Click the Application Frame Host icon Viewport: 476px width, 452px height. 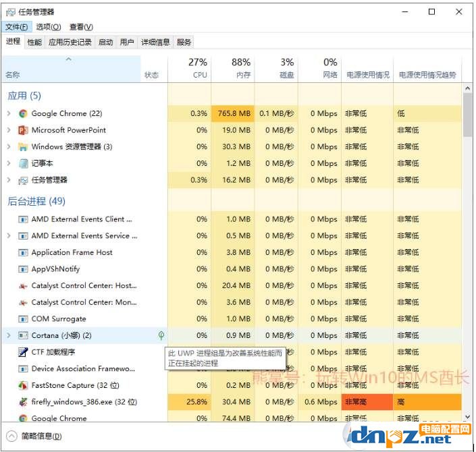23,253
